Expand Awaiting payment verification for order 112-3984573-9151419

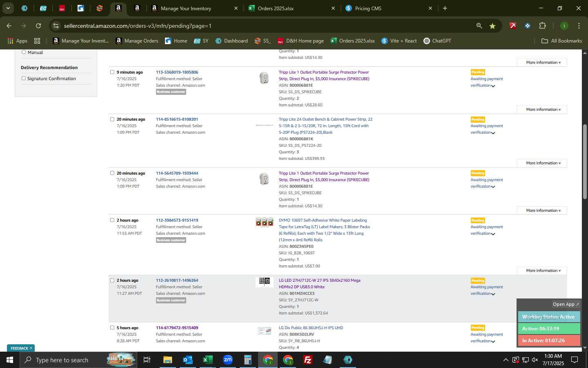coord(486,230)
